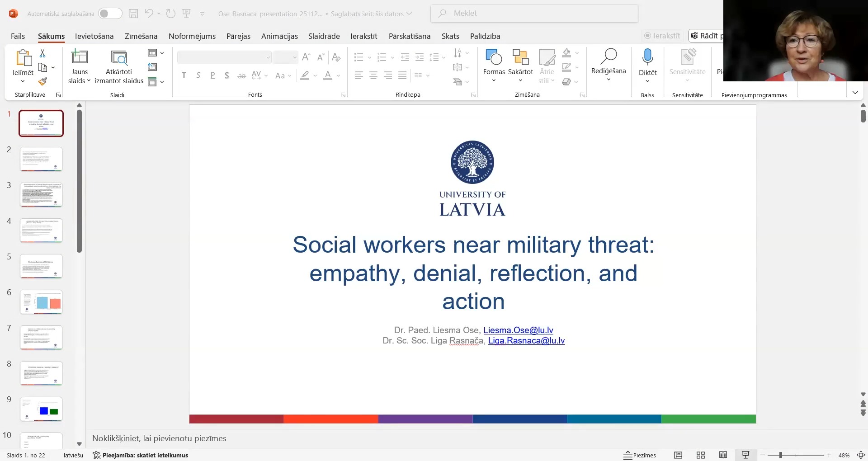The width and height of the screenshot is (868, 461).
Task: Open the Customize Quick Access Toolbar dropdown
Action: 202,14
